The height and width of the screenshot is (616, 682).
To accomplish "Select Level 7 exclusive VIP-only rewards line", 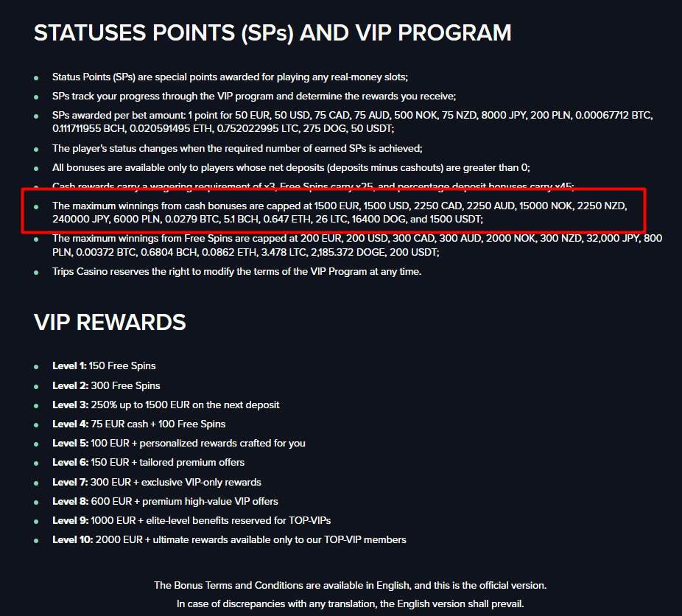I will (x=156, y=482).
